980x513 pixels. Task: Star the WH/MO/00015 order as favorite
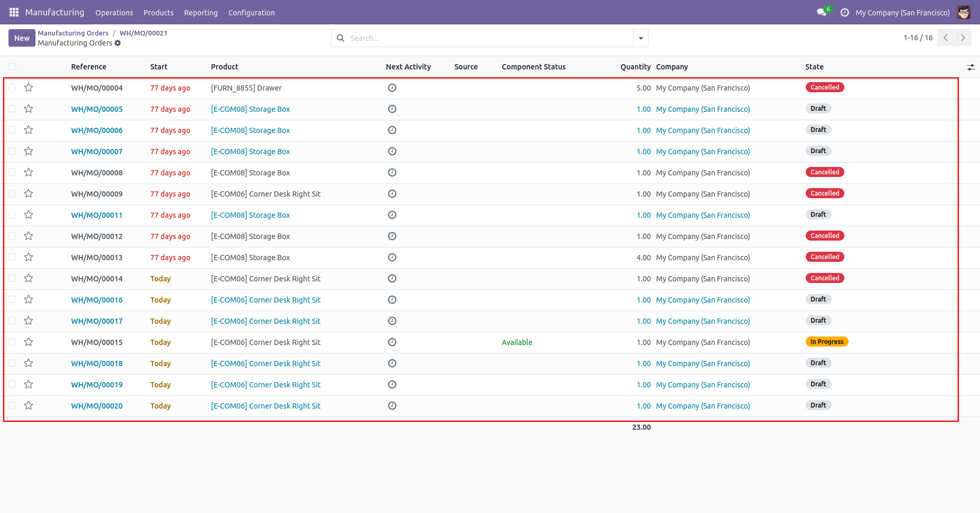coord(29,342)
